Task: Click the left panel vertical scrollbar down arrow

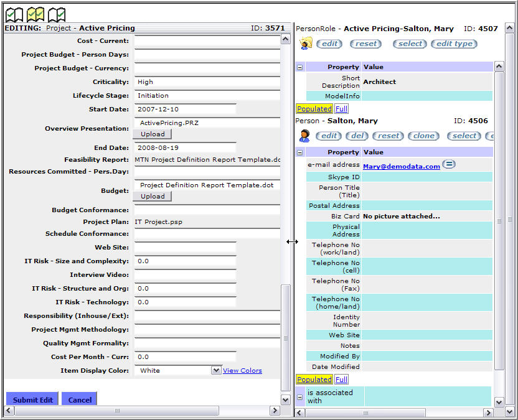Action: 286,399
